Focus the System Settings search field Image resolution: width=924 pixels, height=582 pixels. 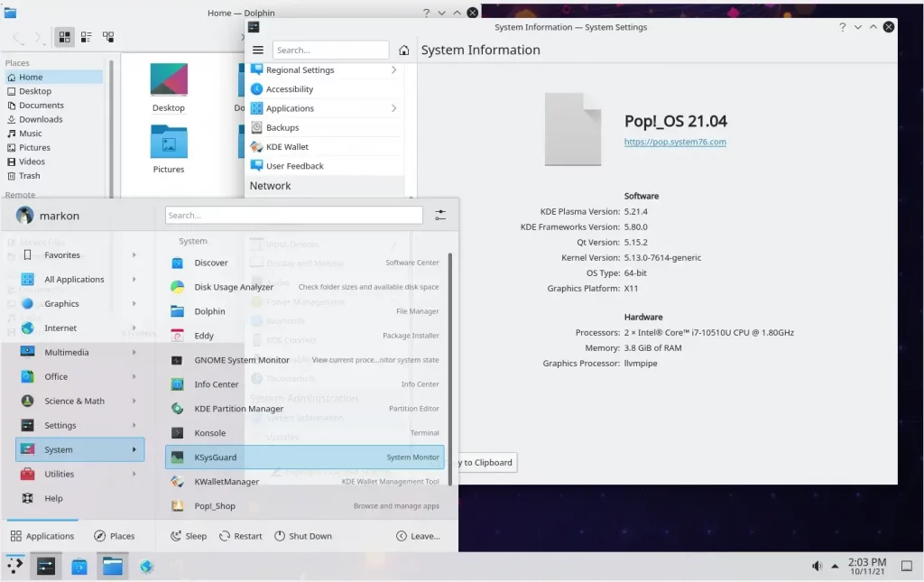(330, 50)
